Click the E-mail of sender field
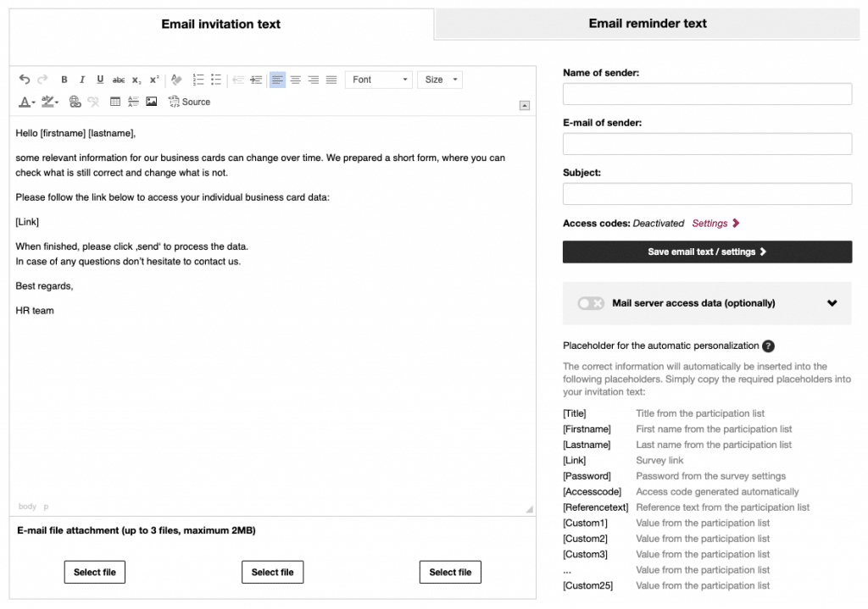The image size is (868, 609). (707, 144)
